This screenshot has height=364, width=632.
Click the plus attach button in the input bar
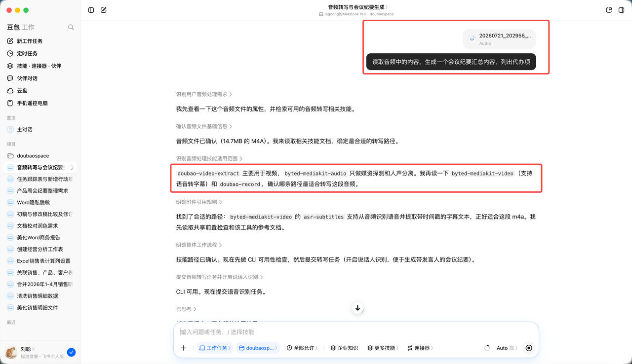(x=184, y=348)
